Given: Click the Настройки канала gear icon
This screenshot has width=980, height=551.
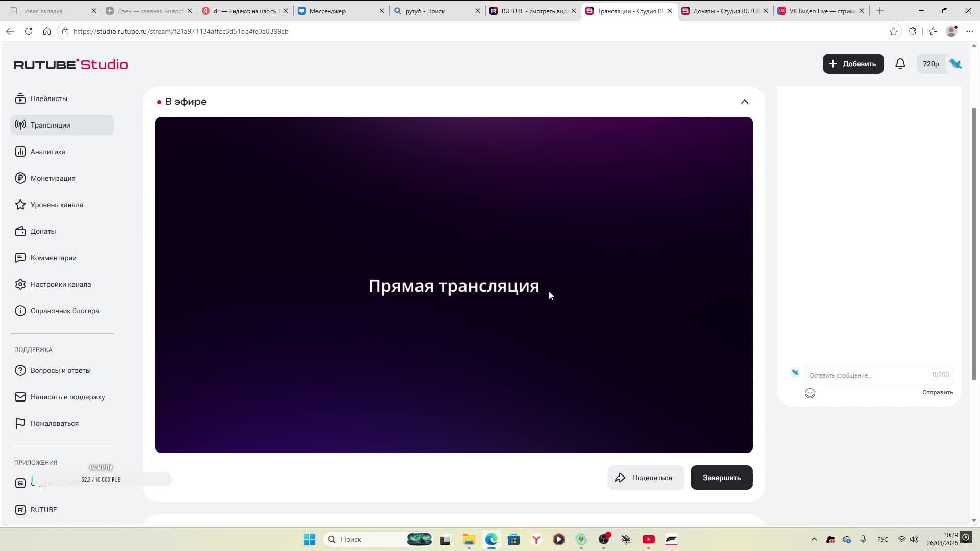Looking at the screenshot, I should (20, 284).
